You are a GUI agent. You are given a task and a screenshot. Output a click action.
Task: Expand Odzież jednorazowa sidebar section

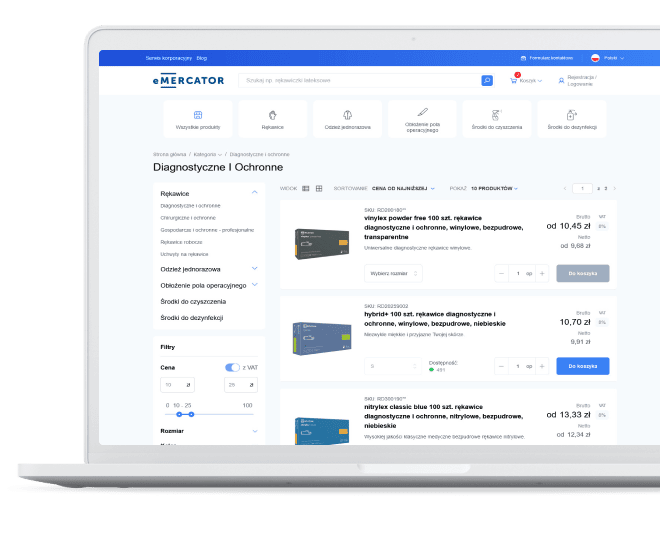pyautogui.click(x=254, y=269)
